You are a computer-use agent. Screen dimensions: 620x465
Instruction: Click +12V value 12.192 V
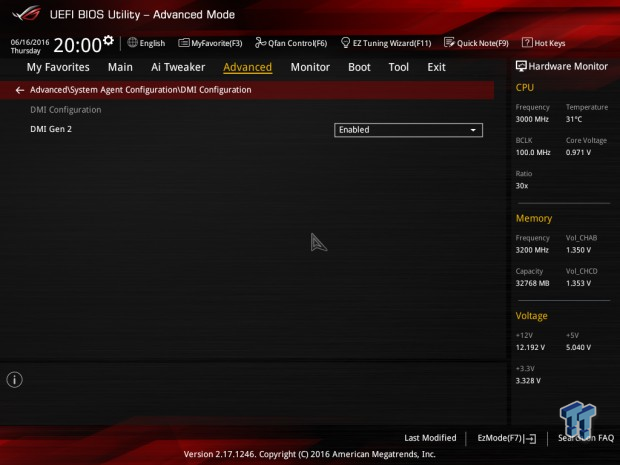(x=530, y=347)
